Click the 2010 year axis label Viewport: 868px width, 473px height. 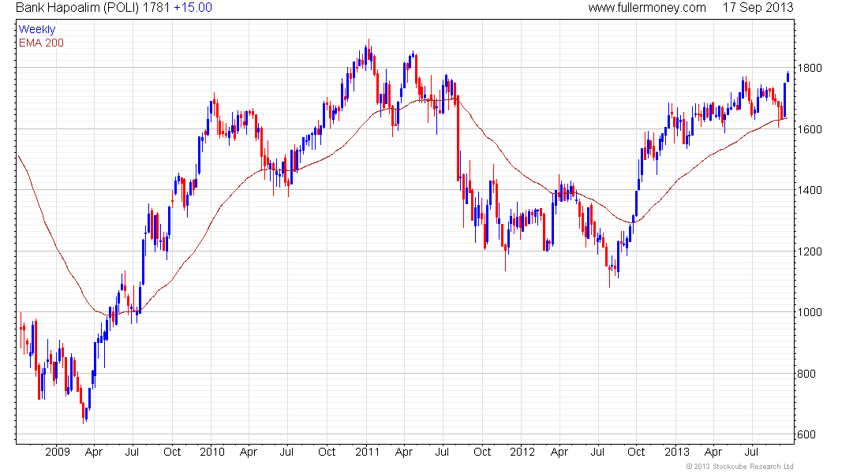tap(212, 452)
